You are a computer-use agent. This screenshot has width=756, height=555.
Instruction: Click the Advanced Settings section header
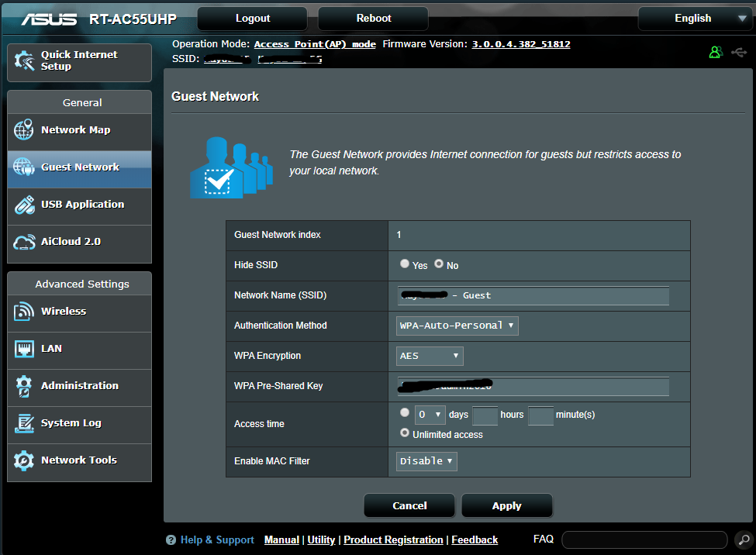pyautogui.click(x=80, y=284)
